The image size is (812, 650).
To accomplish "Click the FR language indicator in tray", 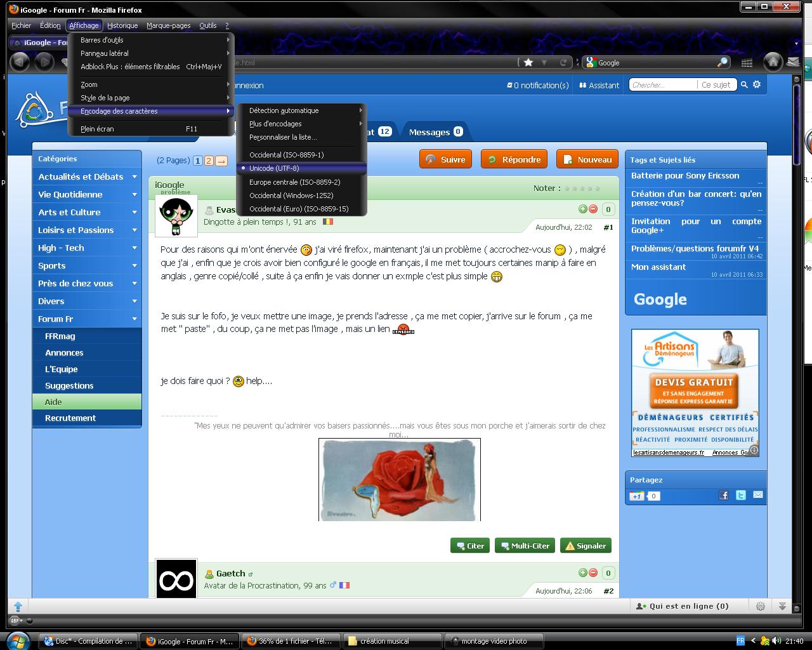I will [740, 641].
